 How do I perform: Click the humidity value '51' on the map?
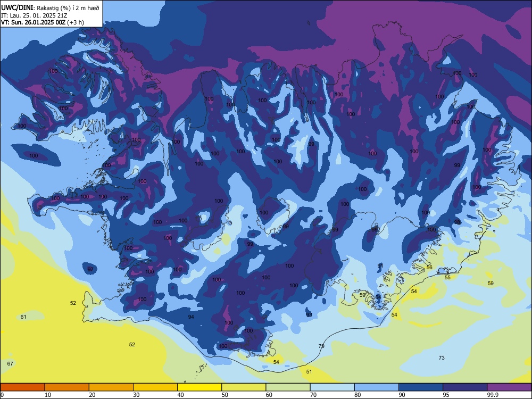click(309, 371)
